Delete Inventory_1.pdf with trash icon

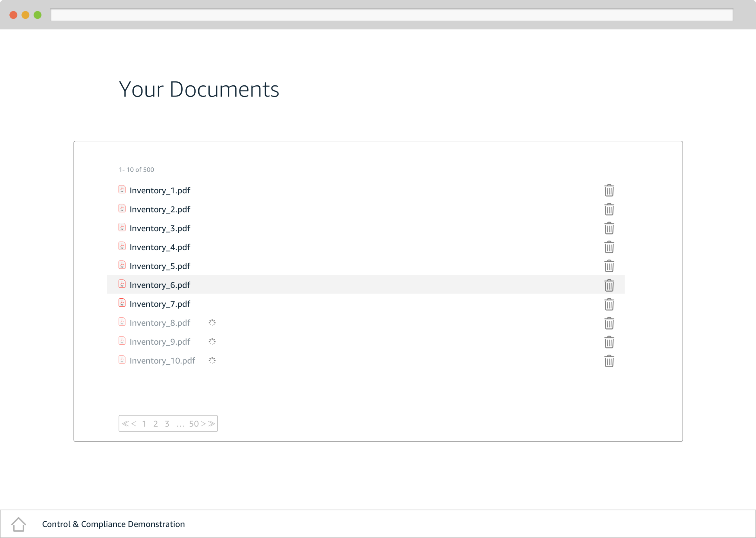(x=609, y=191)
